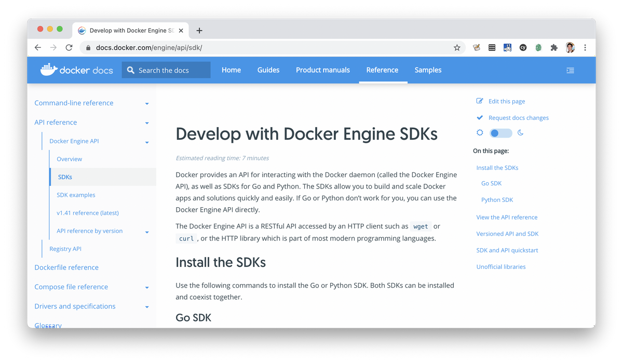This screenshot has height=364, width=623.
Task: Expand Command-line reference section
Action: pos(147,104)
